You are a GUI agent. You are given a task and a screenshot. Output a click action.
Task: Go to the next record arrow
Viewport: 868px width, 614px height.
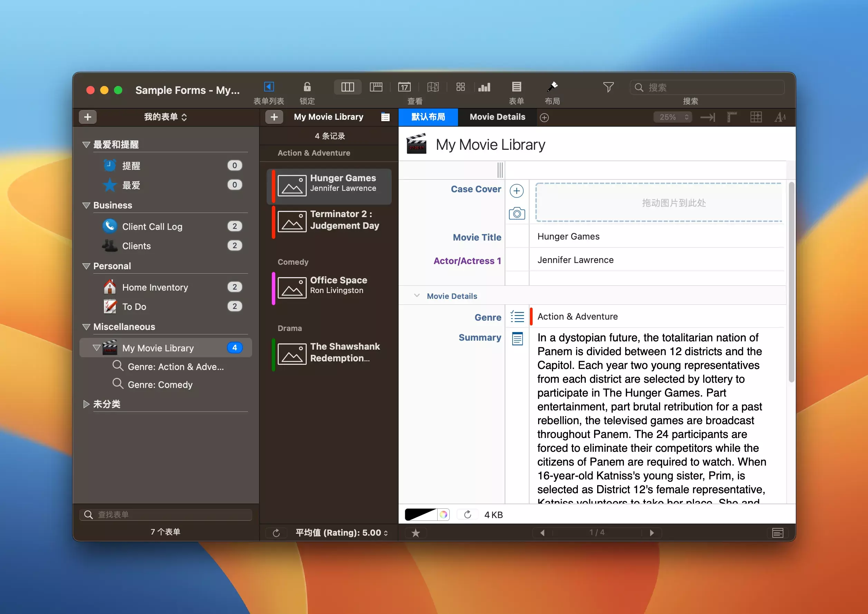pyautogui.click(x=651, y=533)
